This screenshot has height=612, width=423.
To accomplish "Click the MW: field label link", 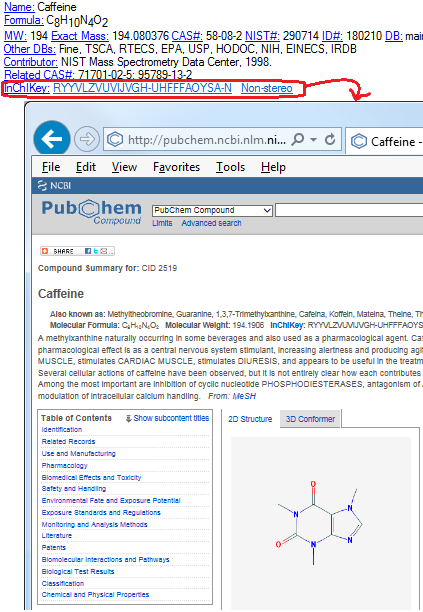I will [x=15, y=36].
